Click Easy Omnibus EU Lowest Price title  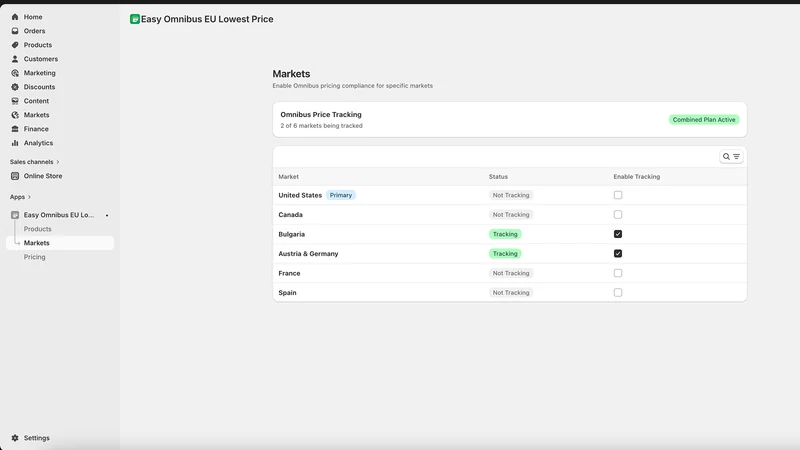point(207,19)
